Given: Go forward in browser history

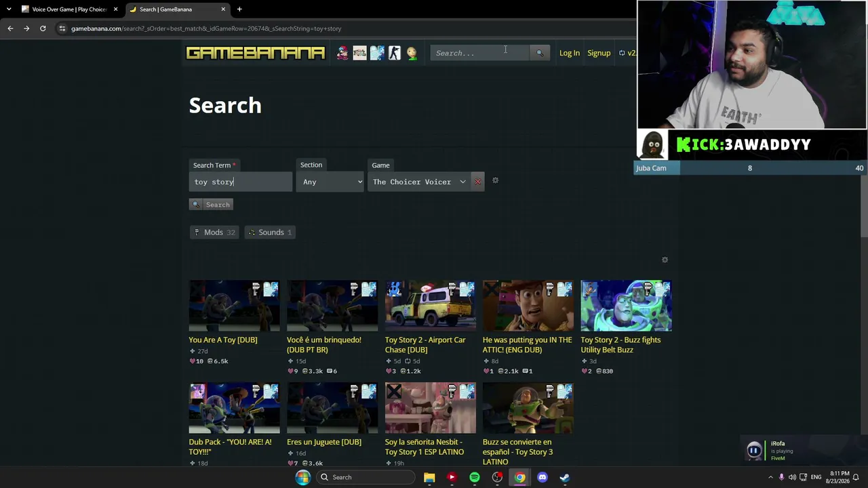Looking at the screenshot, I should [26, 28].
